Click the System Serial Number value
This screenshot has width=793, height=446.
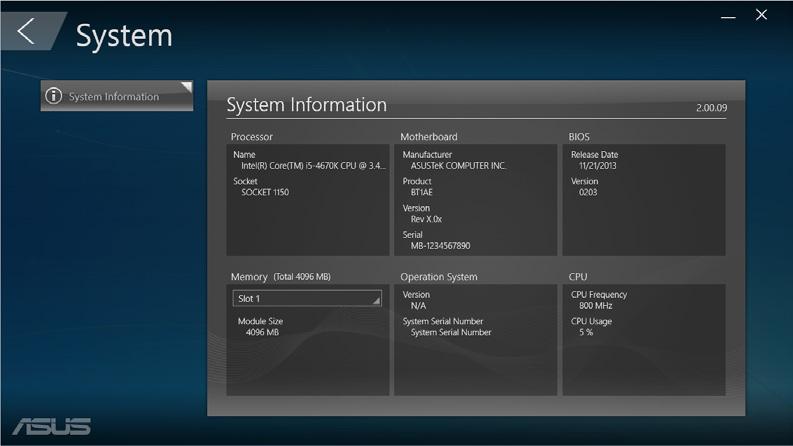[x=451, y=332]
